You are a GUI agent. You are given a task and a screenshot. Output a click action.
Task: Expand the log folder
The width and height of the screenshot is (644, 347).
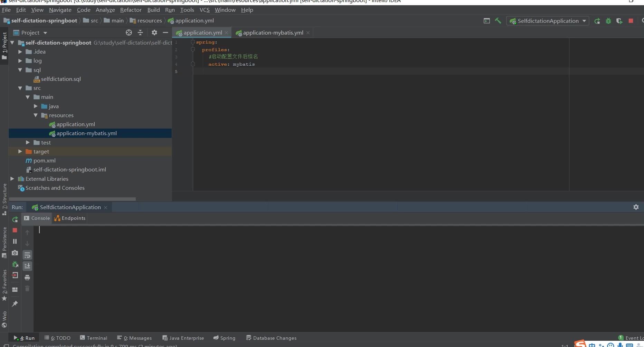point(20,60)
